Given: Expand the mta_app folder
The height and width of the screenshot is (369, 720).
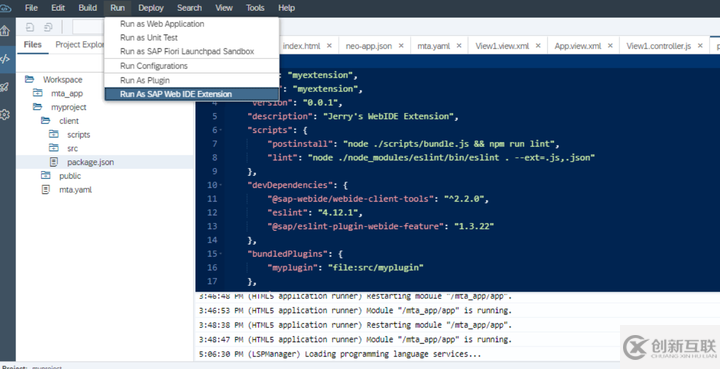Looking at the screenshot, I should pyautogui.click(x=38, y=93).
